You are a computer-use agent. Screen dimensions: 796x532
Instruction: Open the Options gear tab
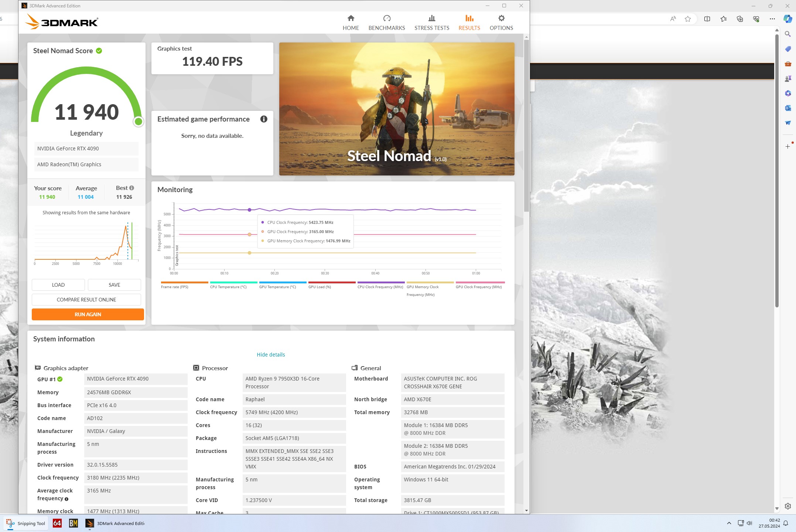pyautogui.click(x=501, y=18)
